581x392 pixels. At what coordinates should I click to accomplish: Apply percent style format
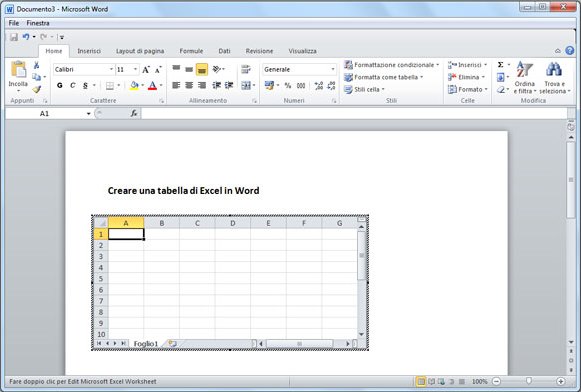point(288,86)
